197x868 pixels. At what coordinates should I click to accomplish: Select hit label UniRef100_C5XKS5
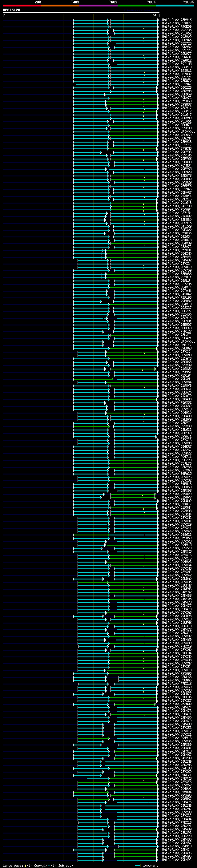[x=177, y=233]
